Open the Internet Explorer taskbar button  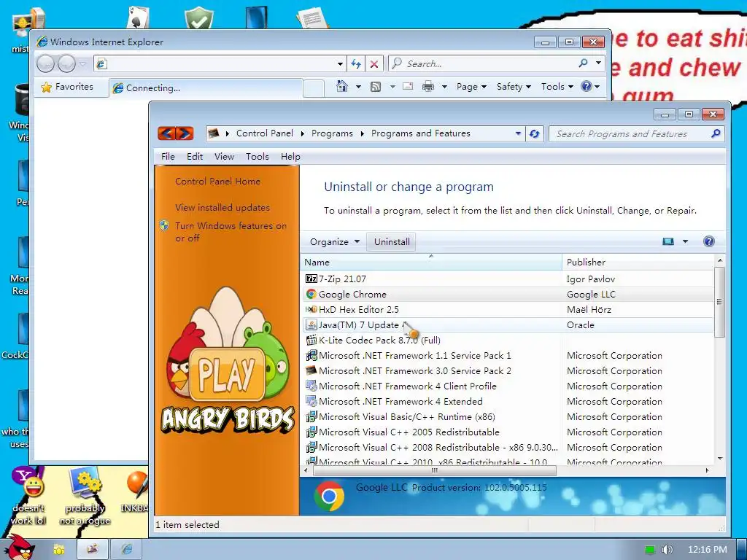127,549
